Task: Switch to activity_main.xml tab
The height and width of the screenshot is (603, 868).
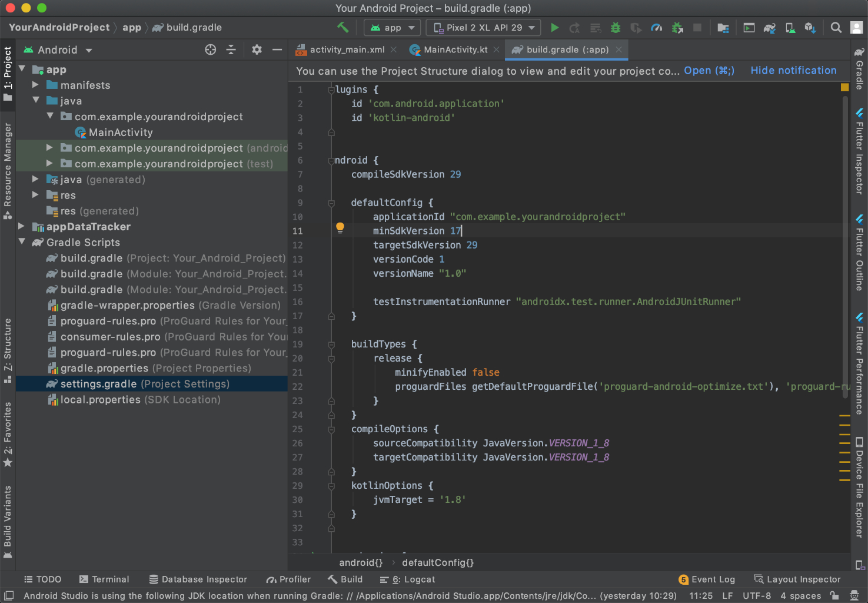Action: coord(347,49)
